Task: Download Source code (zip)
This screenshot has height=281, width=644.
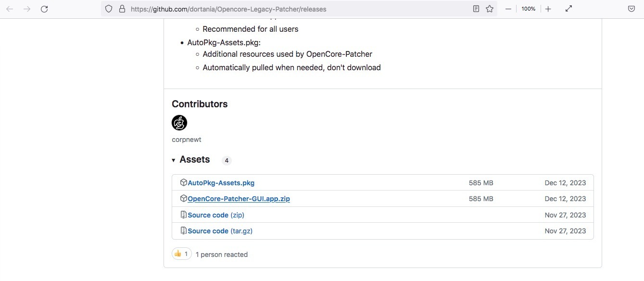Action: pos(216,215)
